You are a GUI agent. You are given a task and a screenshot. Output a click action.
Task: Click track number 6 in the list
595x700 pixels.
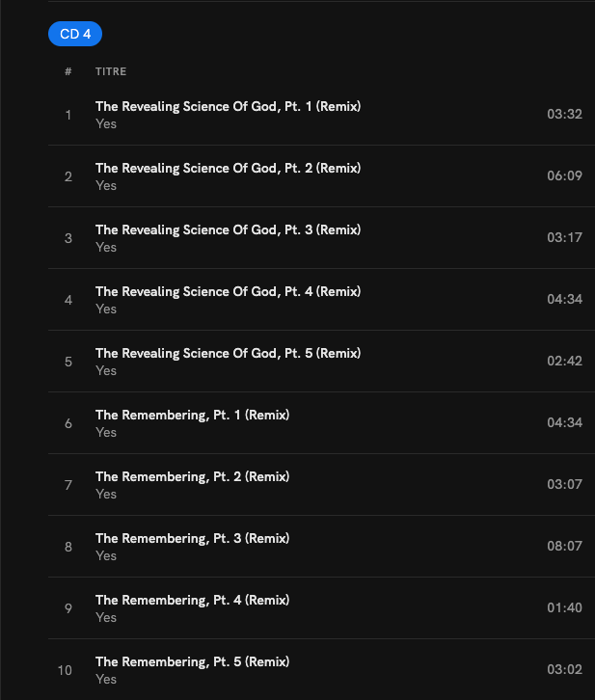tap(68, 423)
